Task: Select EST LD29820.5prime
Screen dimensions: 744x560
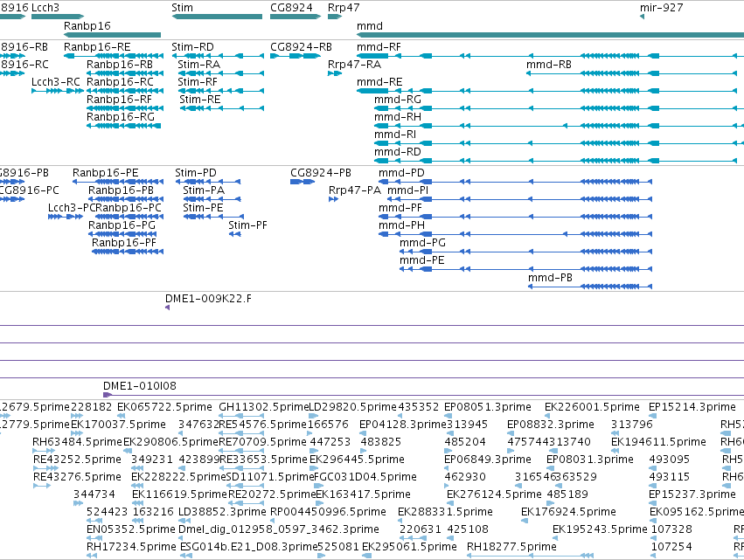Action: [352, 407]
